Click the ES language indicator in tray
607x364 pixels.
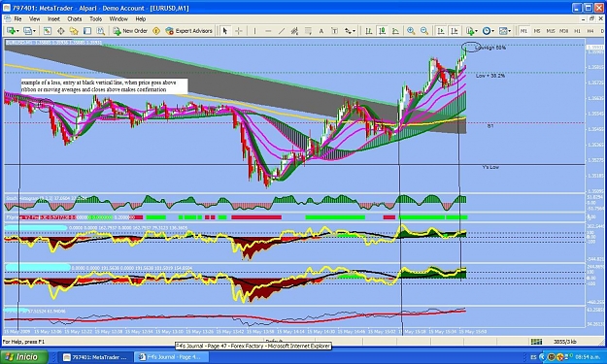point(534,357)
